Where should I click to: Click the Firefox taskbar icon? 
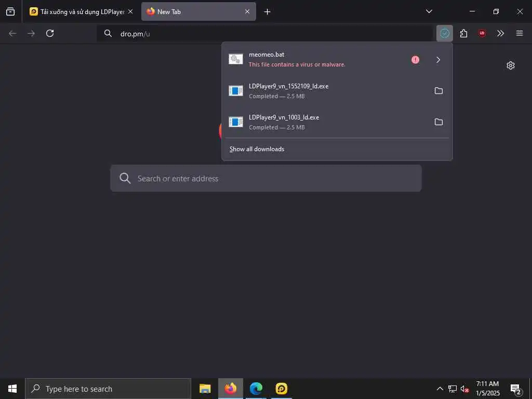(x=230, y=389)
